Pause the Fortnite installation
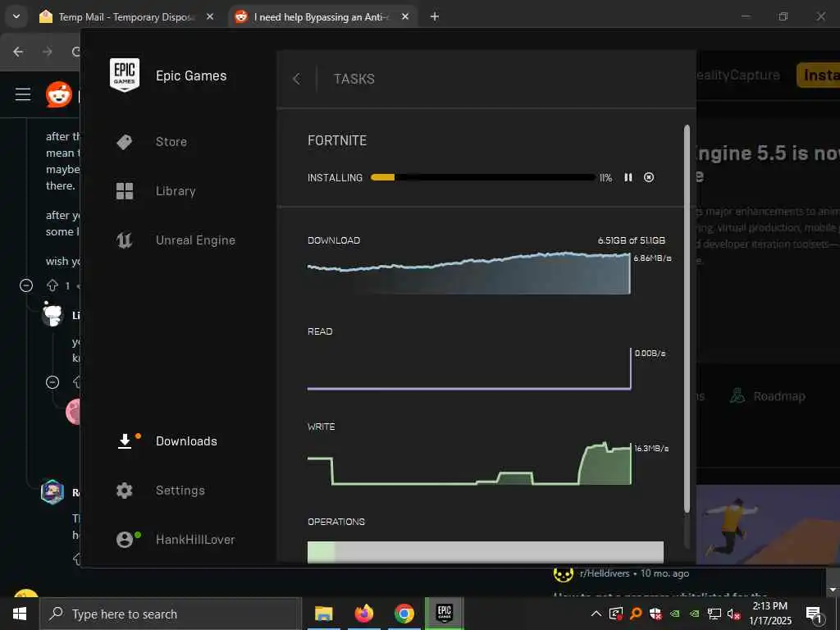This screenshot has width=840, height=630. tap(628, 177)
